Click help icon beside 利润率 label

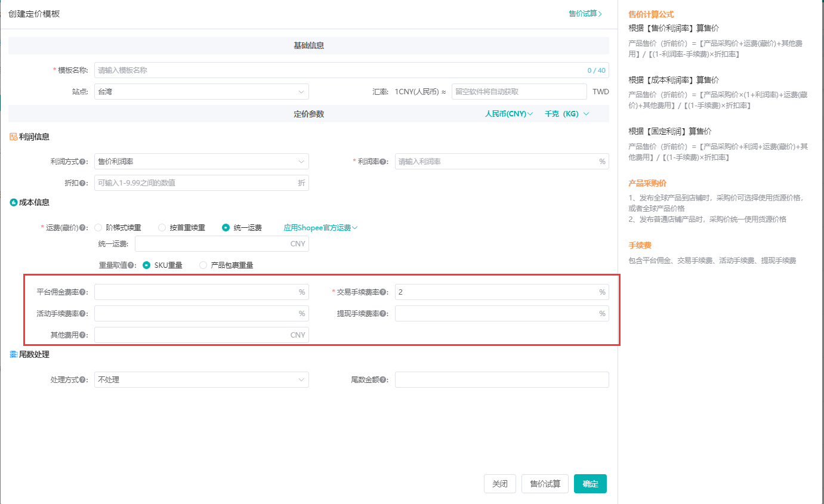[x=384, y=162]
